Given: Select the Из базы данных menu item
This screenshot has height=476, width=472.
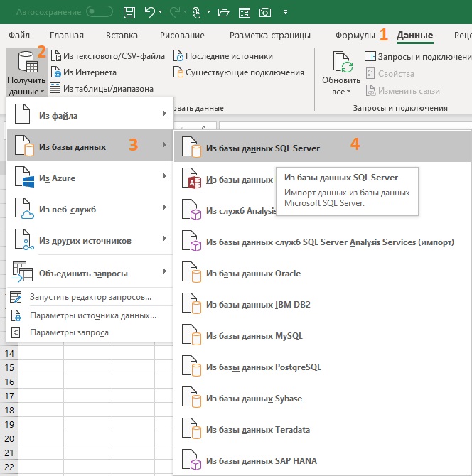Looking at the screenshot, I should (x=90, y=145).
